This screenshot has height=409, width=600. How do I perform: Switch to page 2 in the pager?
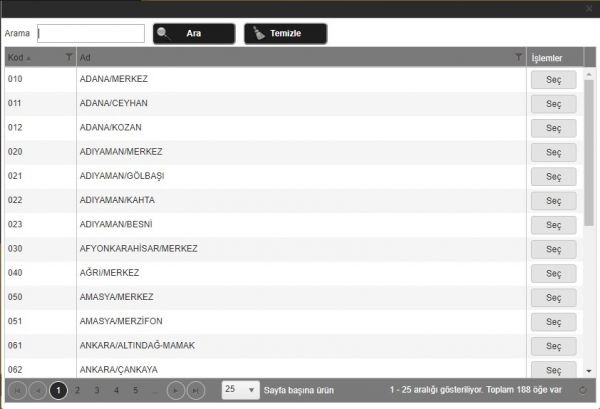(78, 390)
